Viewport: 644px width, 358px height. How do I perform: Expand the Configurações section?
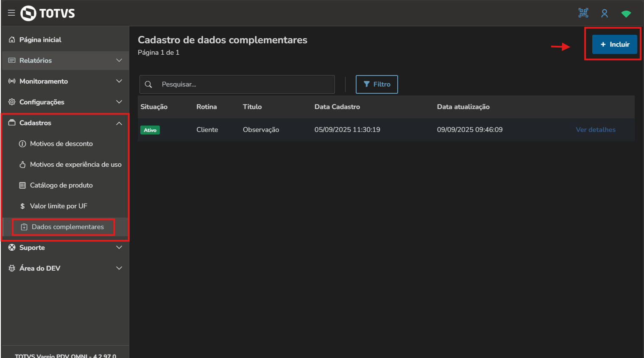[42, 102]
